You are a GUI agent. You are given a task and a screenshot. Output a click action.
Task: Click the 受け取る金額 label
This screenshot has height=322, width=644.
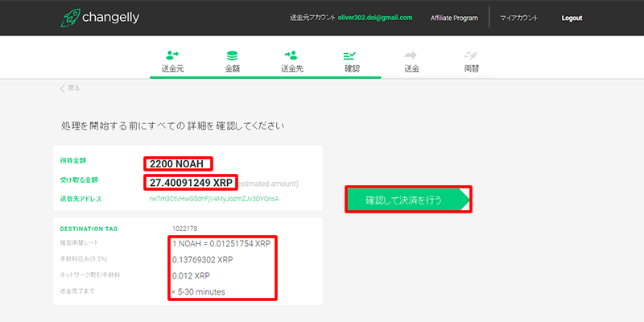[x=79, y=180]
